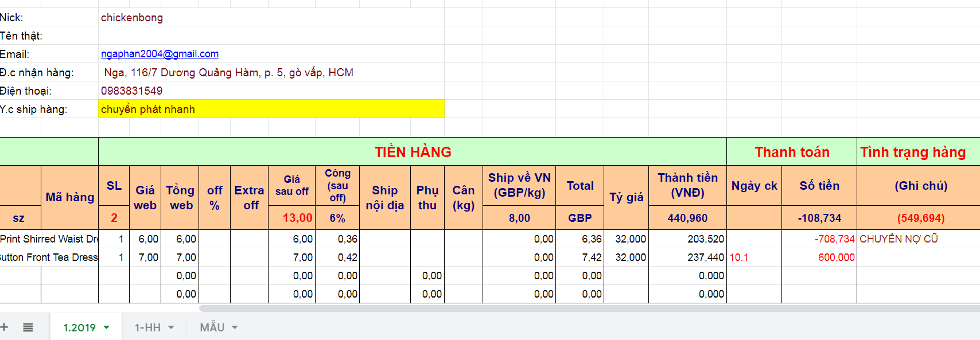
Task: Select the nick cell "chickenbong"
Action: point(132,18)
